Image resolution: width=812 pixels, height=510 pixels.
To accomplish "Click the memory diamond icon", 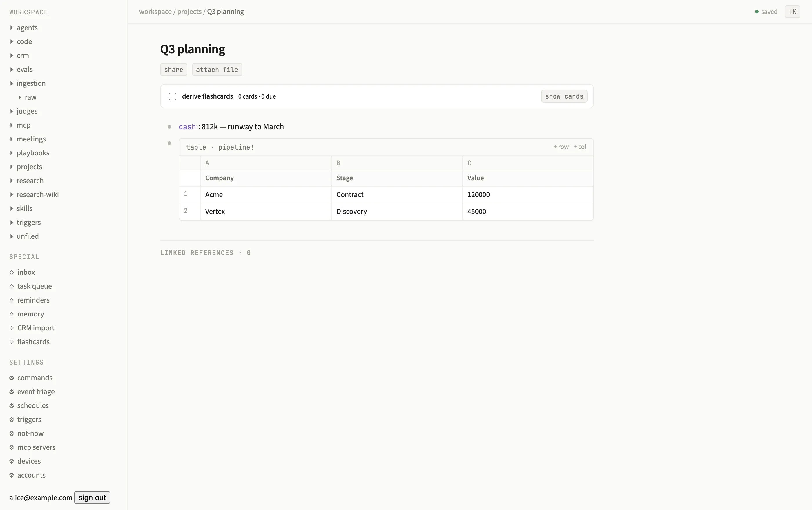I will [x=12, y=314].
